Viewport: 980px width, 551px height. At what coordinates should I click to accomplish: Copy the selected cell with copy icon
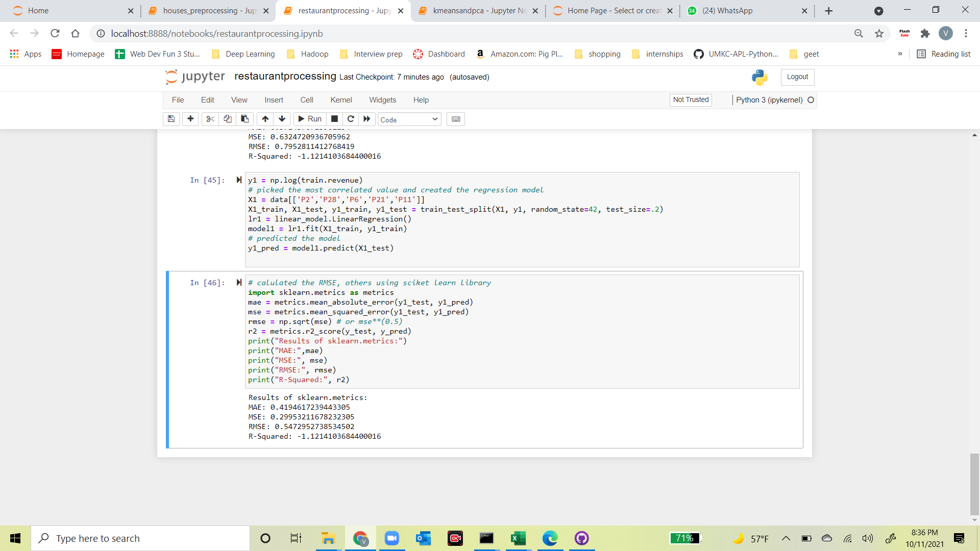point(228,119)
